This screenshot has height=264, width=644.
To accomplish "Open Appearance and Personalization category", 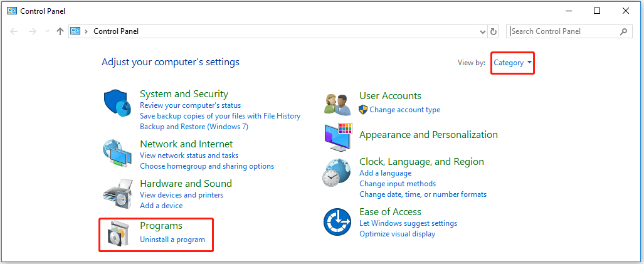I will (428, 135).
